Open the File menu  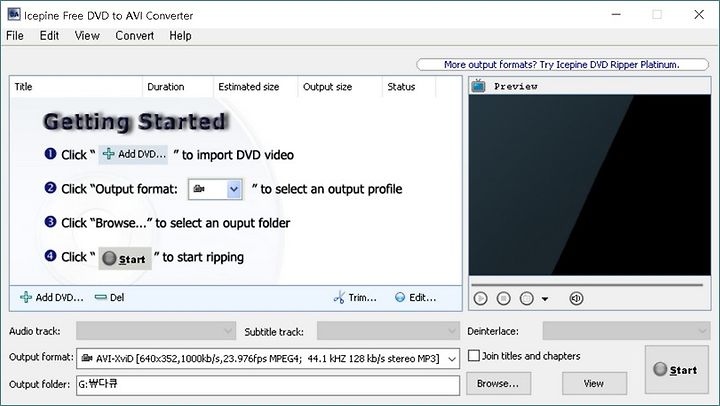(x=15, y=35)
